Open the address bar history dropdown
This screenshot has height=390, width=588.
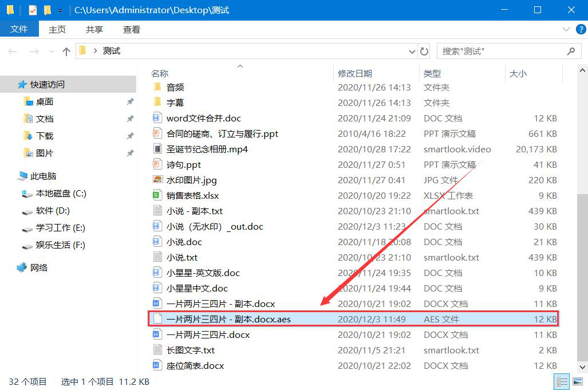click(412, 52)
